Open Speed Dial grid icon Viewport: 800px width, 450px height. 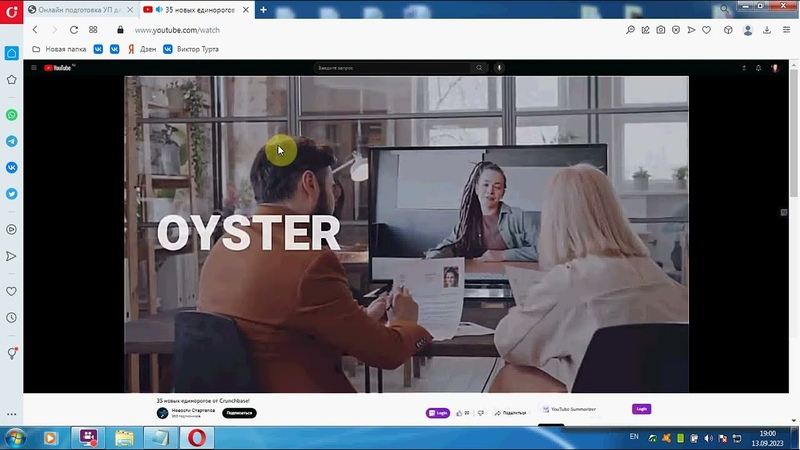(x=93, y=30)
